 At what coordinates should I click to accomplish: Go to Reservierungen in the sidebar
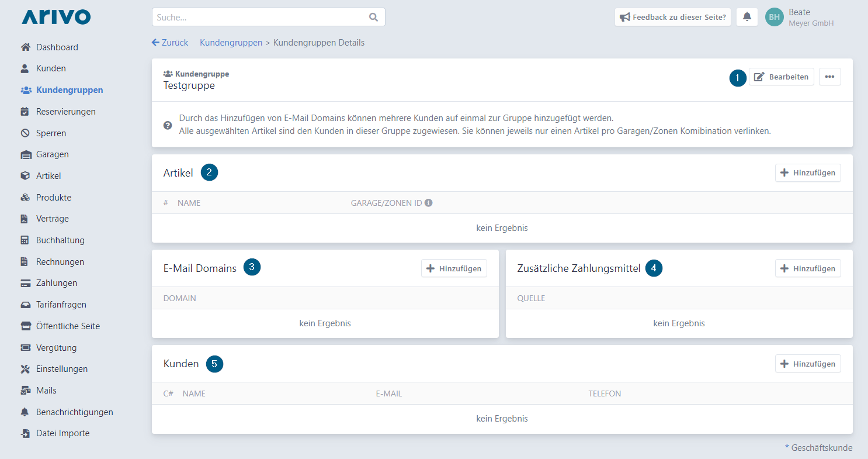[x=65, y=112]
